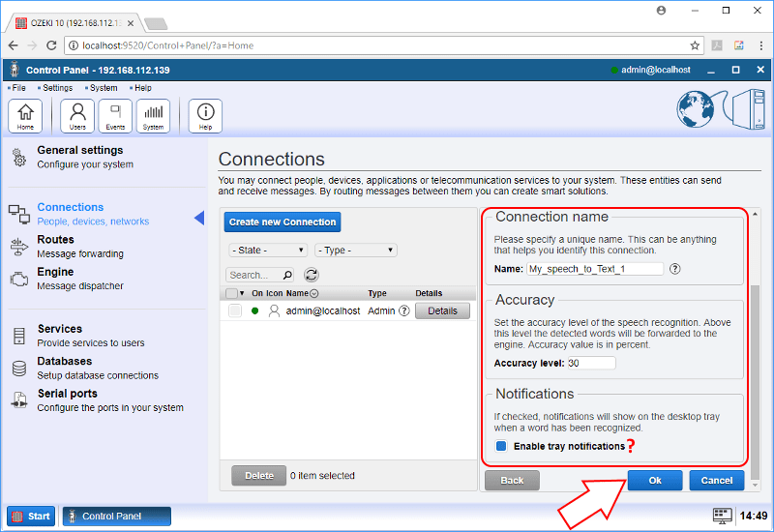Click the Delete button
This screenshot has height=532, width=774.
tap(259, 475)
